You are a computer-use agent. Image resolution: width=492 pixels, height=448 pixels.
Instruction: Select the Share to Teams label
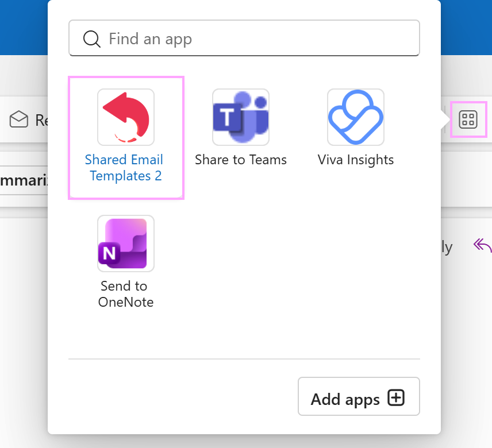click(240, 160)
